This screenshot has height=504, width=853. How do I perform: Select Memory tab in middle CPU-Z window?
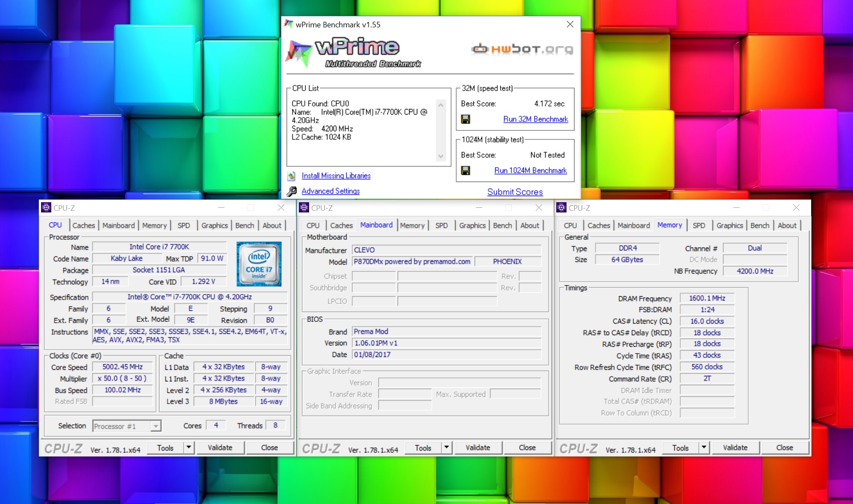[412, 225]
